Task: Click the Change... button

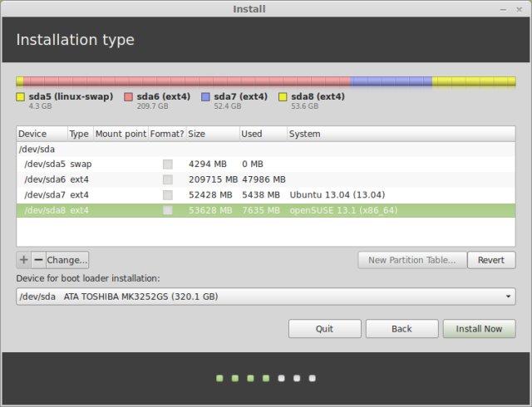Action: pos(67,260)
